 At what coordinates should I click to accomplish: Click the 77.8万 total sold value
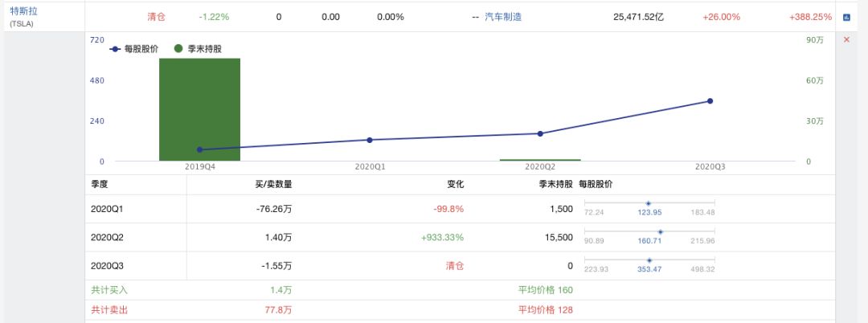pyautogui.click(x=280, y=310)
